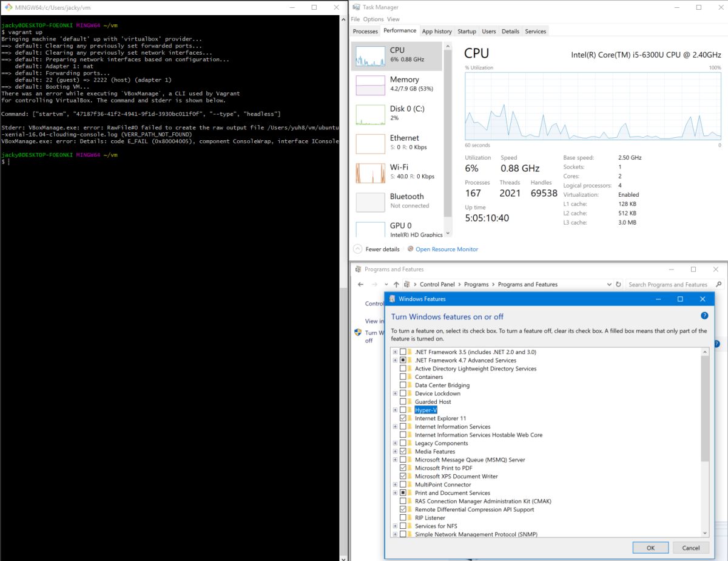Toggle the .NET Framework 3.5 checkbox

point(403,352)
